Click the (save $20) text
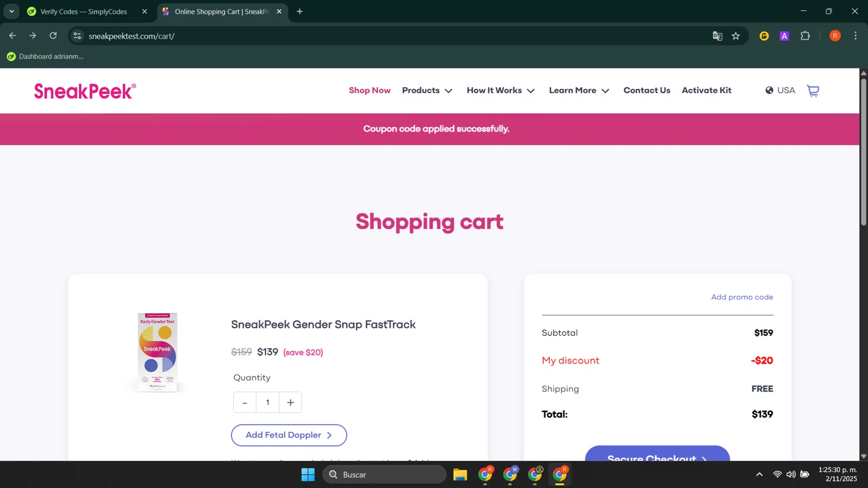 click(303, 353)
